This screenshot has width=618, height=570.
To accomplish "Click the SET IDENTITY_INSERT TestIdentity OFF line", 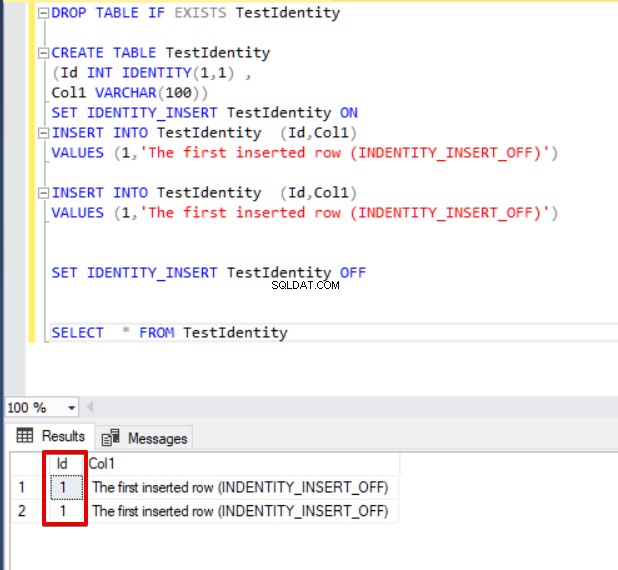I will [x=208, y=273].
